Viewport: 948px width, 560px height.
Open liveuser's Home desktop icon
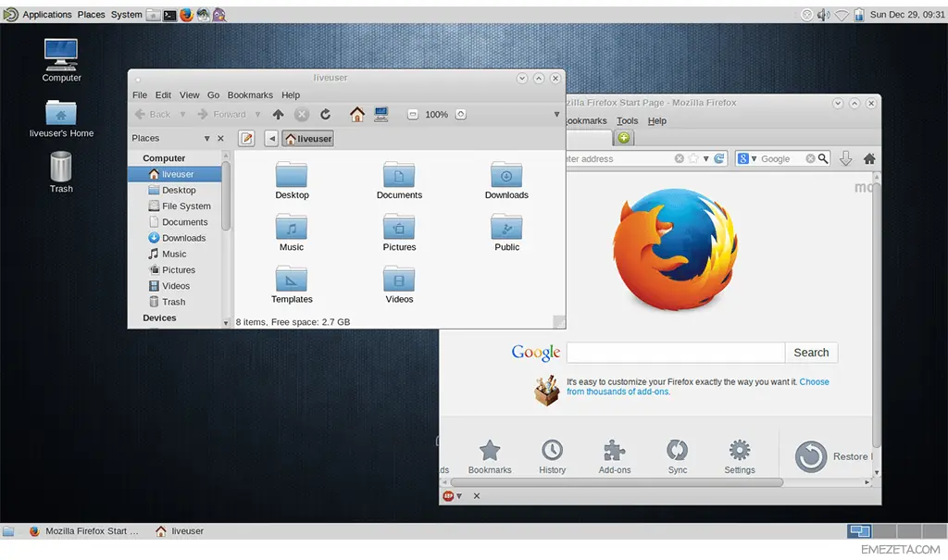61,119
